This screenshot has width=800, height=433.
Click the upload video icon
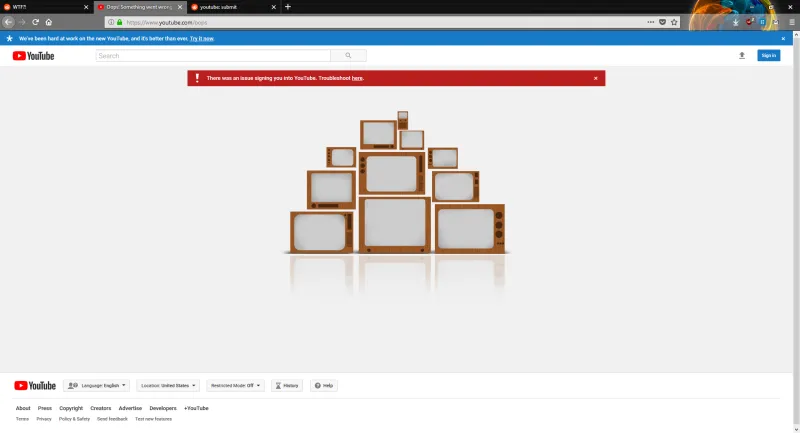point(742,56)
